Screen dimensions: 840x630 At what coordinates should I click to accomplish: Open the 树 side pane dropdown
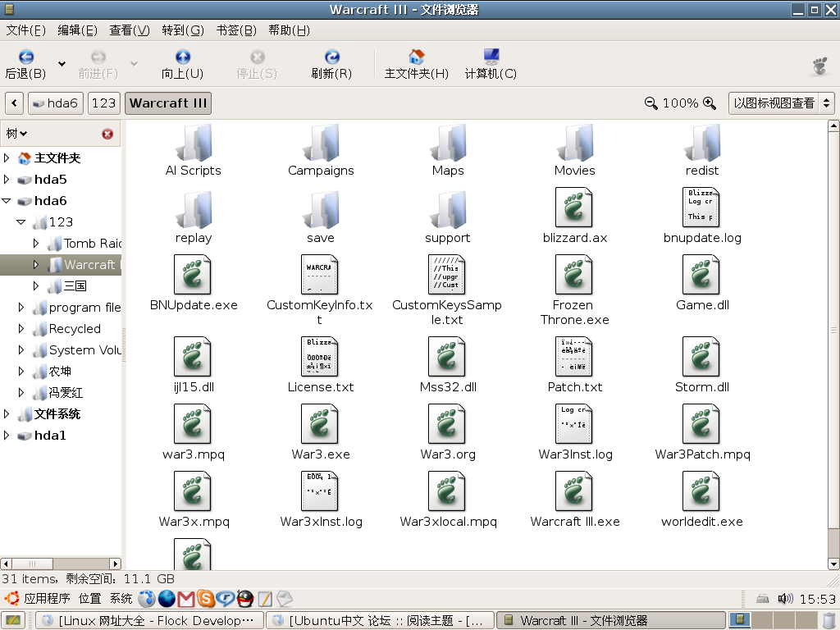pyautogui.click(x=16, y=134)
